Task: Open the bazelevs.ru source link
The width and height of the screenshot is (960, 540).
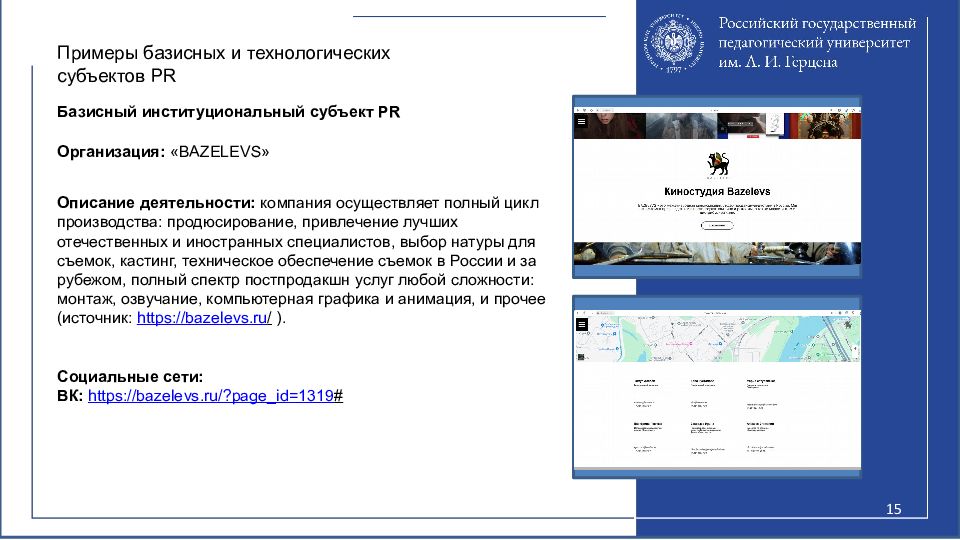Action: (x=204, y=318)
